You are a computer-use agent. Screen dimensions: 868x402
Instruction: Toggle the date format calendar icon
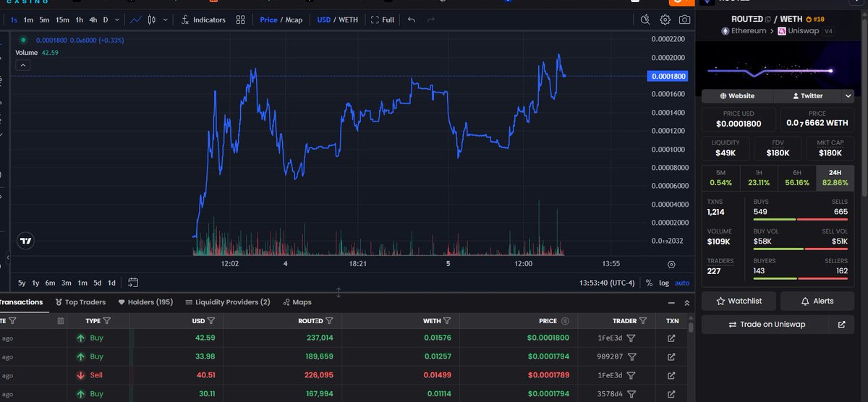coord(61,320)
